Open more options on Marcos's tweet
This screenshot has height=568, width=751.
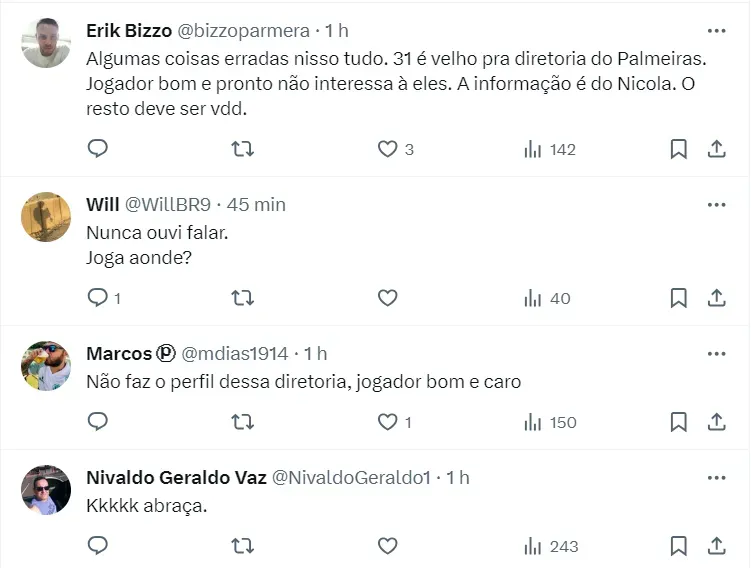pos(716,353)
